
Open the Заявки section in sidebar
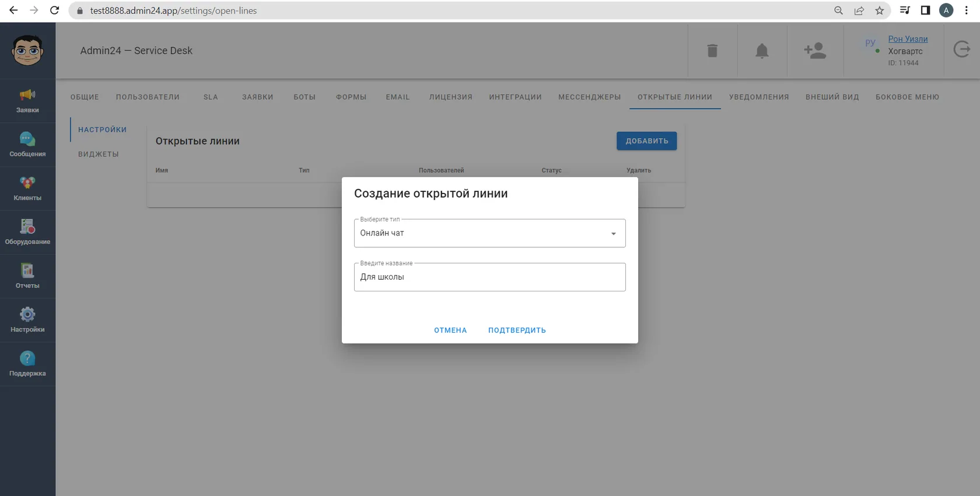click(27, 101)
